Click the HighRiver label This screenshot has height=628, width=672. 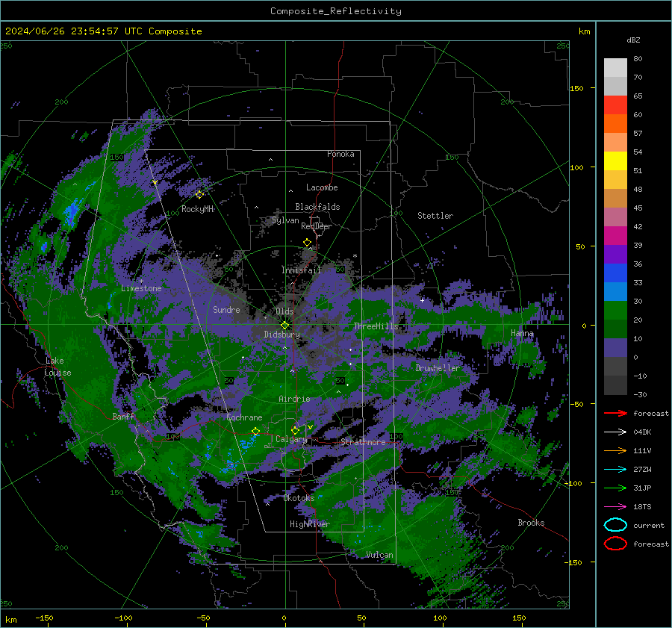coord(309,524)
